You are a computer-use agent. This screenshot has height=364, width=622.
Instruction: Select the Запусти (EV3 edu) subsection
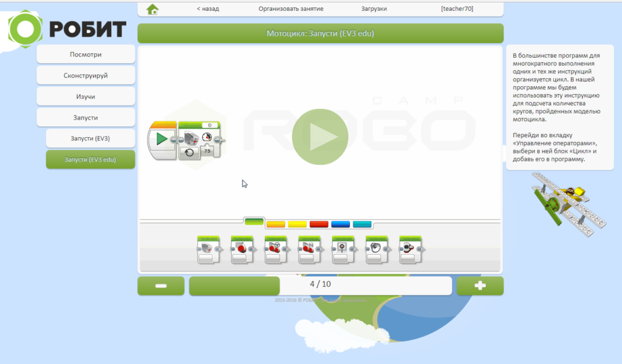point(91,159)
